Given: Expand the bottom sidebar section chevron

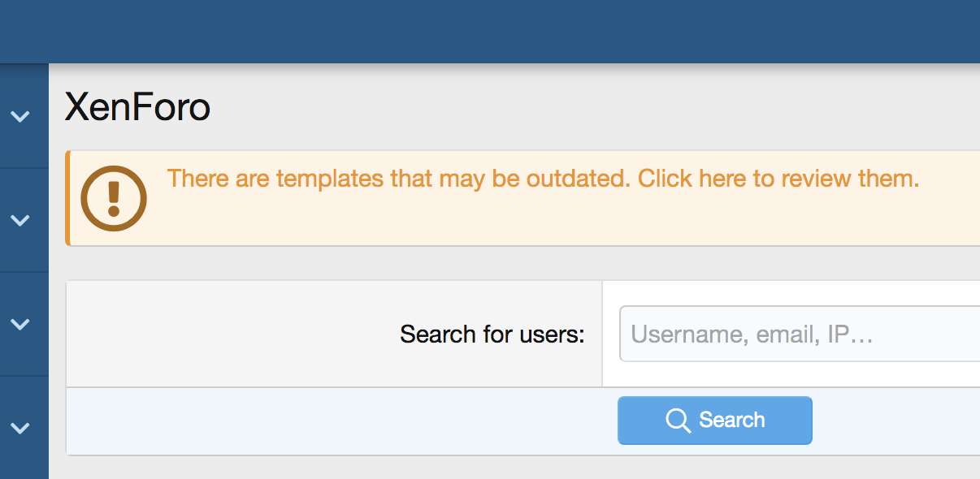Looking at the screenshot, I should click(x=20, y=427).
